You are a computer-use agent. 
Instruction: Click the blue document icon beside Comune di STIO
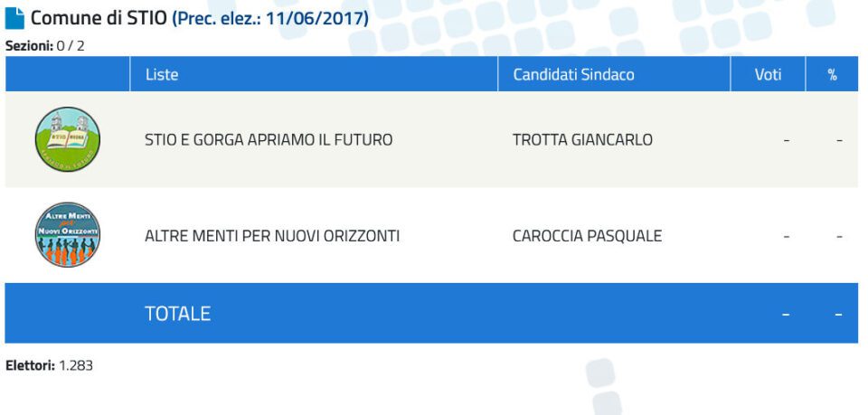(x=14, y=18)
